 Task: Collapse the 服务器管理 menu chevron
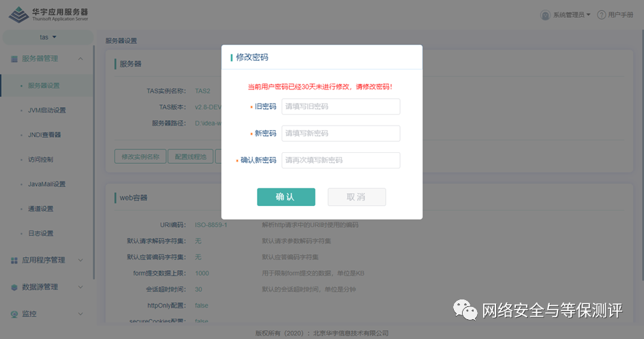80,59
